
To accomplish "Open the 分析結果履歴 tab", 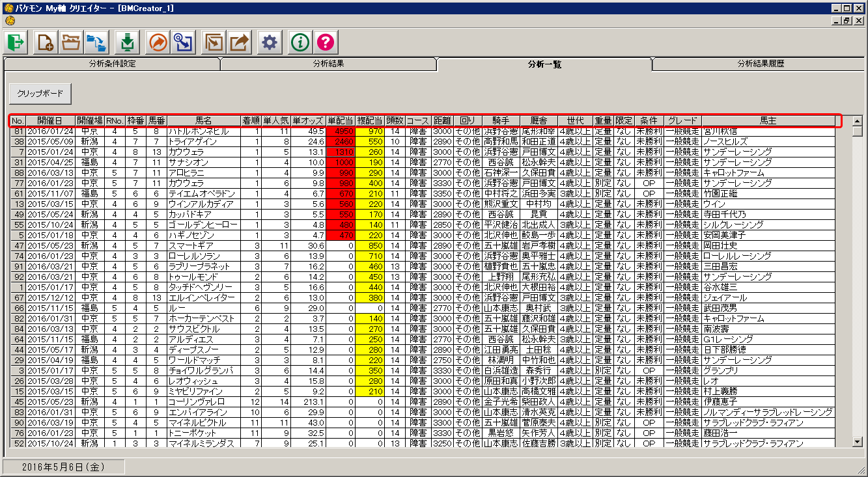I will coord(760,64).
